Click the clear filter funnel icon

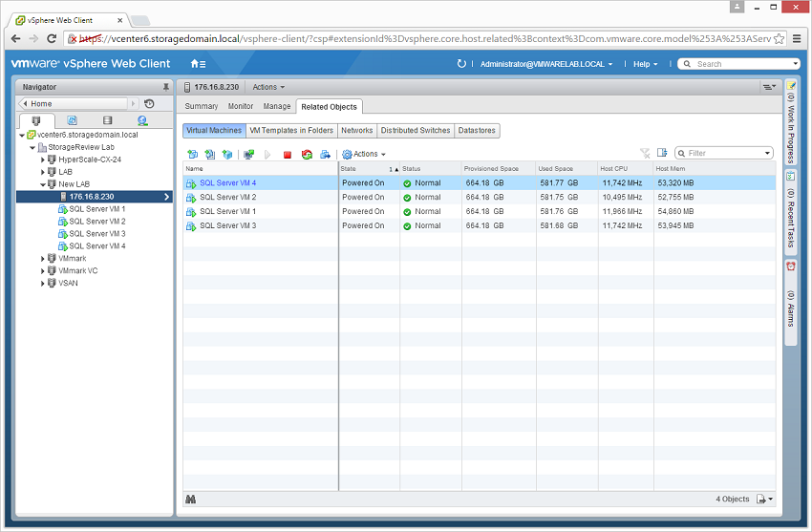[645, 153]
